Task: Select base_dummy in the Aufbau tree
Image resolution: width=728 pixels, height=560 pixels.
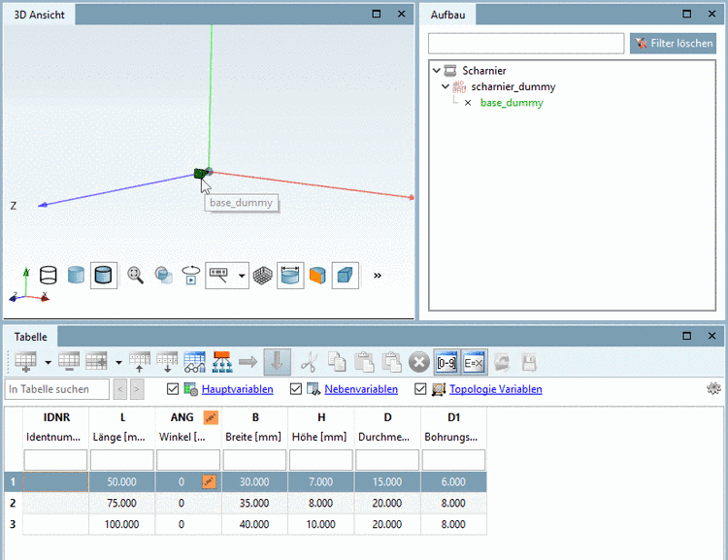Action: point(512,103)
